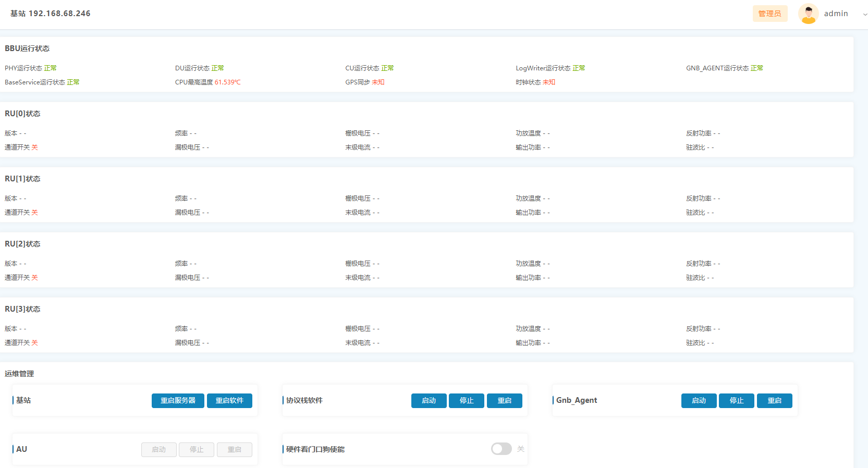Click GNB_AGENT运行状态 正常 status
This screenshot has width=868, height=468.
(725, 68)
